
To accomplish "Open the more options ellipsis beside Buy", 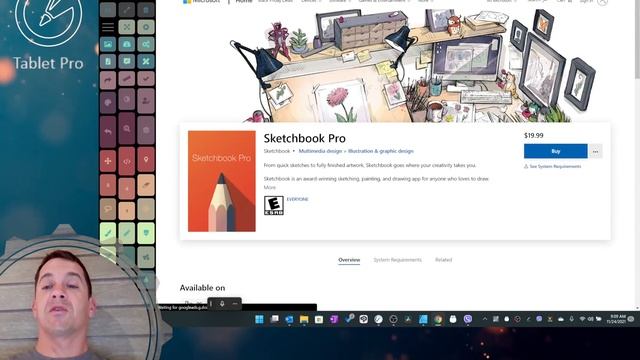I will [596, 151].
